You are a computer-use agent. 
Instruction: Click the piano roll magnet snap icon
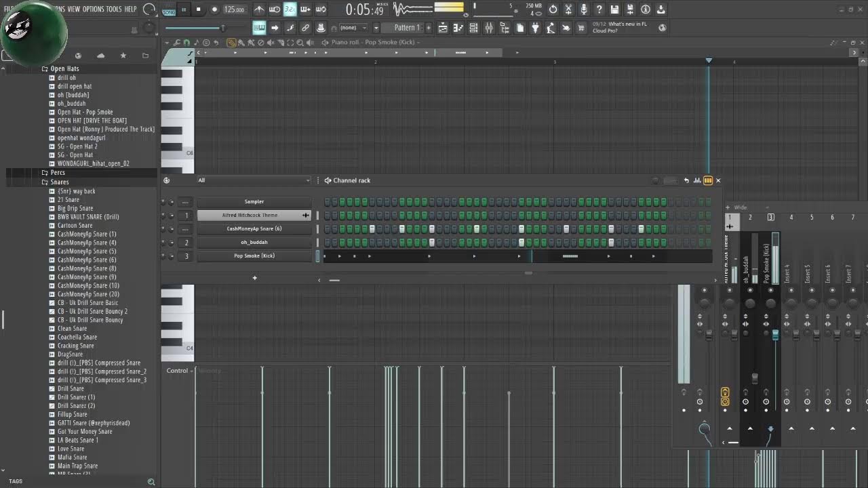pos(186,42)
